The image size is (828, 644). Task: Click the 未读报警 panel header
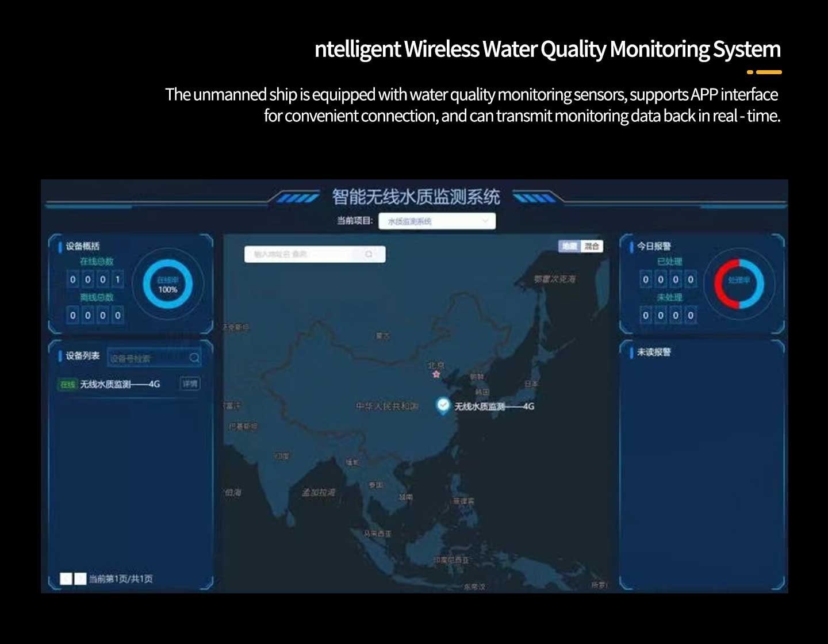click(x=654, y=352)
